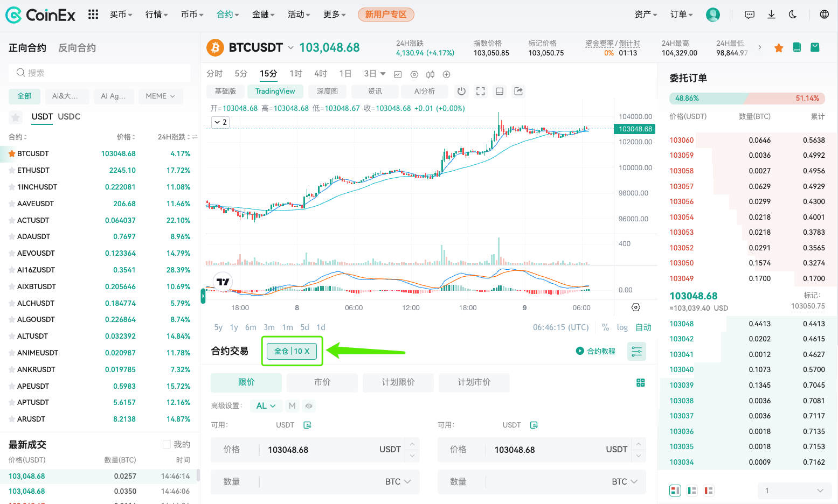Click the TradingView logo on chart
This screenshot has height=504, width=838.
tap(223, 282)
